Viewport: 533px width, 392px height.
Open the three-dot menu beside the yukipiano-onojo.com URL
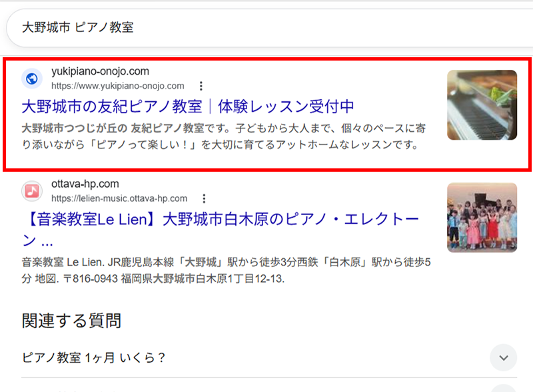click(x=201, y=86)
